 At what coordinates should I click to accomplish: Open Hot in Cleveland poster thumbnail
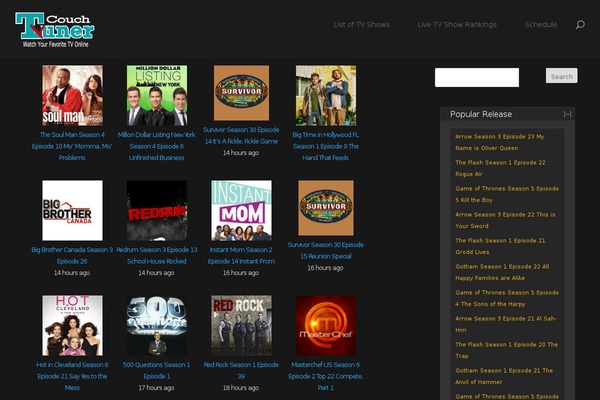click(x=72, y=325)
